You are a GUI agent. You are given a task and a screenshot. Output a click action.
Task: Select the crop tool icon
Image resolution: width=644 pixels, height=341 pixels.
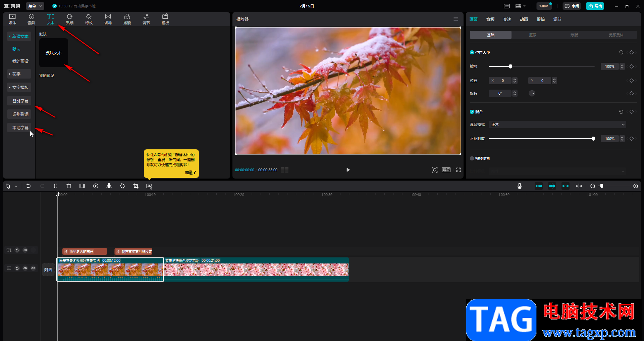pyautogui.click(x=136, y=186)
